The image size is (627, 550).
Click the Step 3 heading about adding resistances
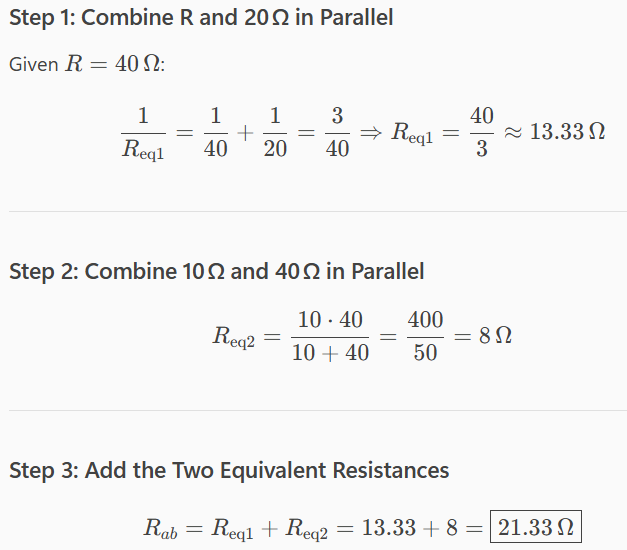[x=229, y=469]
